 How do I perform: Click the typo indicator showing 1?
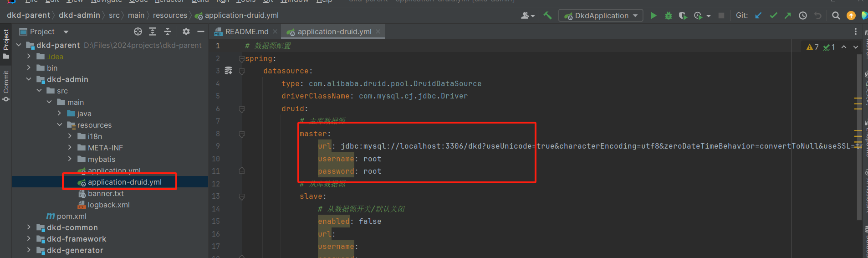829,47
